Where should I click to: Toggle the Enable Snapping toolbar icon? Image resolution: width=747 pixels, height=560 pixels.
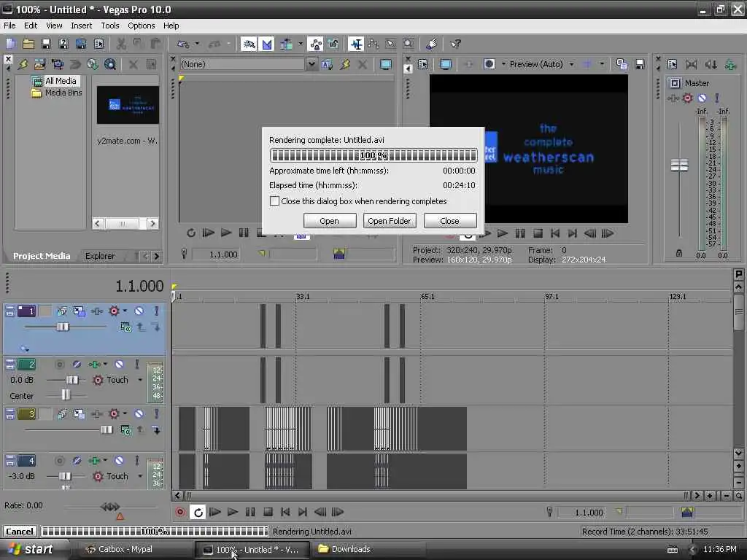coord(249,44)
